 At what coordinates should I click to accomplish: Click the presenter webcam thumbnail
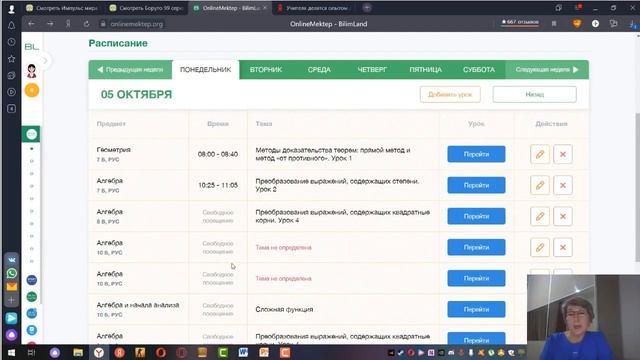(x=583, y=317)
